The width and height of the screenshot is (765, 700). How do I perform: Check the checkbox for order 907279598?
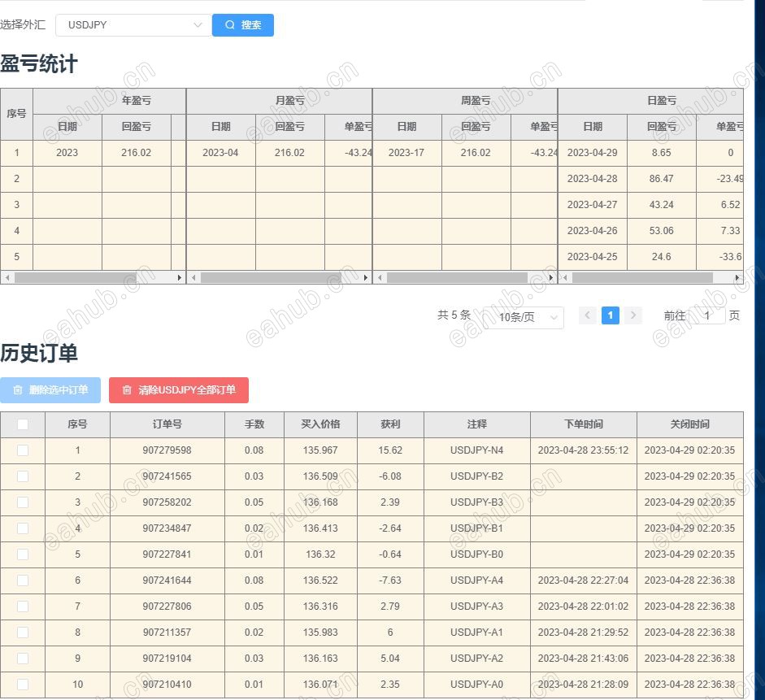click(22, 450)
